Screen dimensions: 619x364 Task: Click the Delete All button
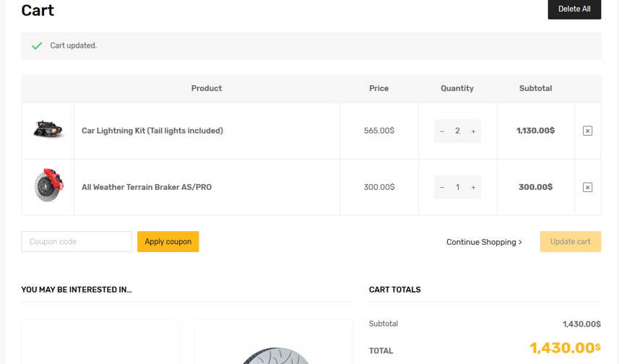point(574,9)
